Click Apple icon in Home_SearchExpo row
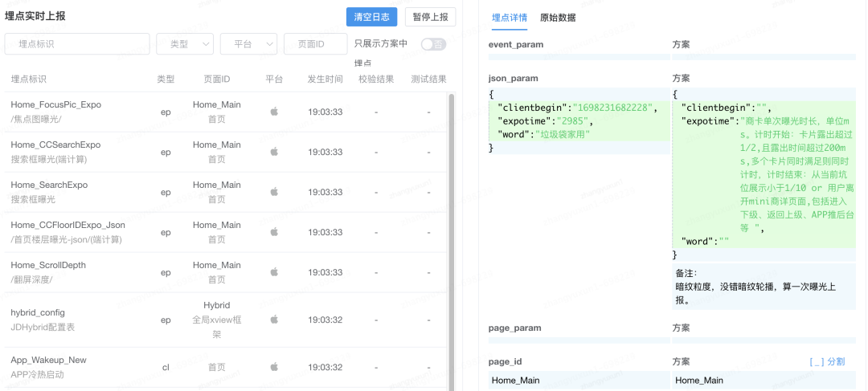868x391 pixels. pyautogui.click(x=274, y=192)
